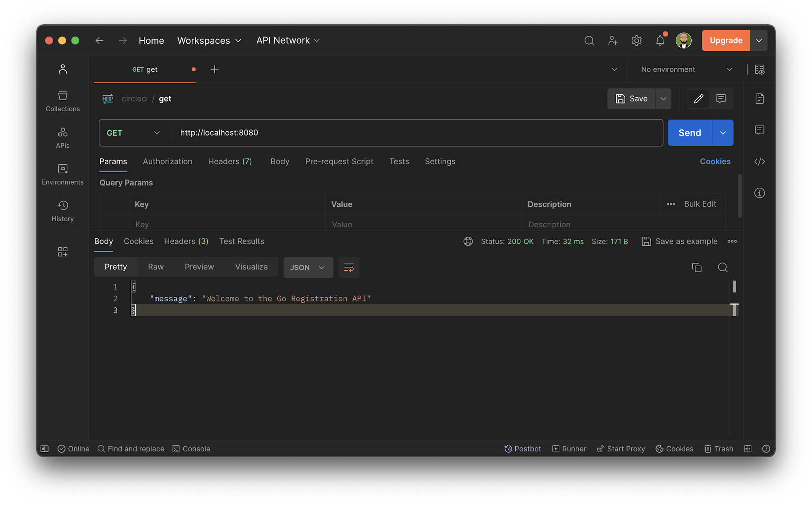Launch Postbot from the status bar

click(523, 449)
